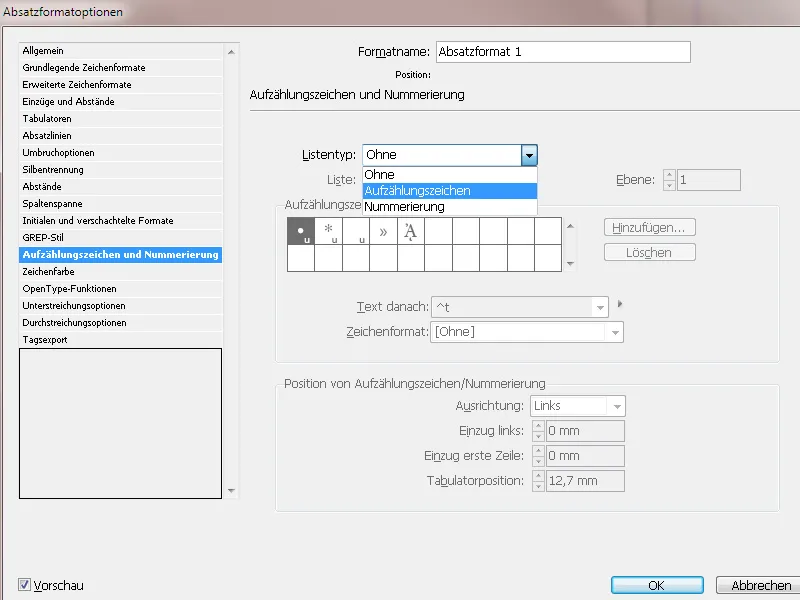Toggle the Vorschau checkbox
This screenshot has width=800, height=600.
(24, 584)
